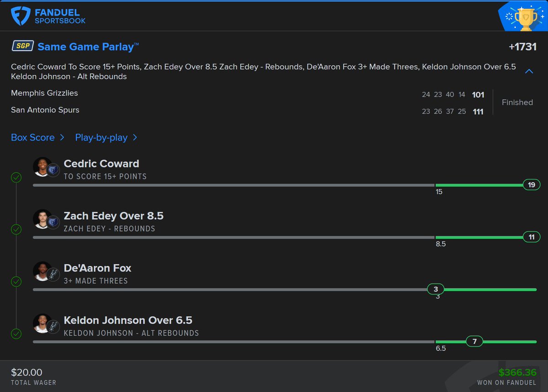
Task: Collapse the parlay details with the chevron
Action: click(x=529, y=71)
